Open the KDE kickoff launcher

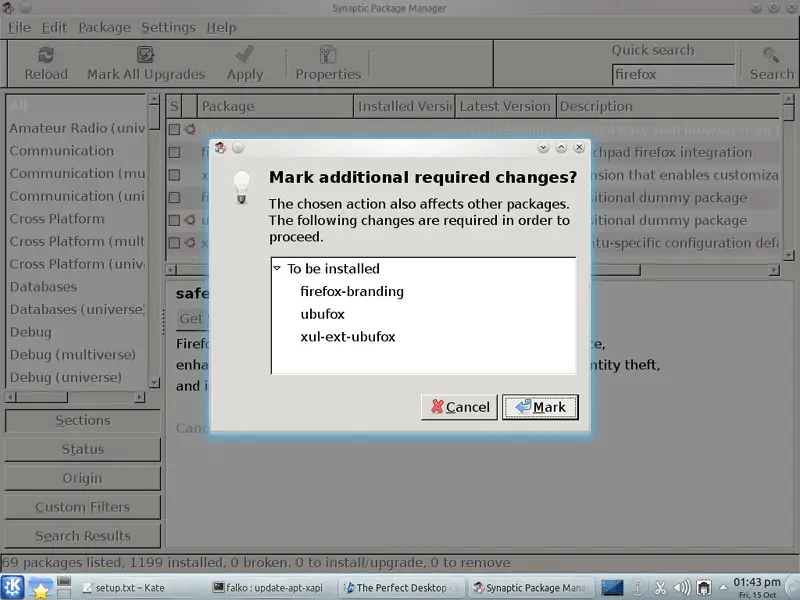12,587
